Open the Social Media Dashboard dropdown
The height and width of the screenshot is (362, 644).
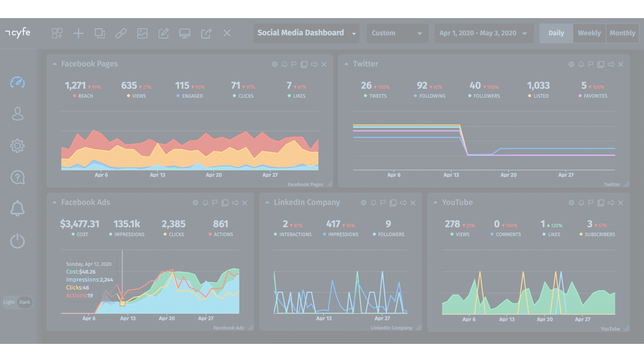click(x=306, y=33)
